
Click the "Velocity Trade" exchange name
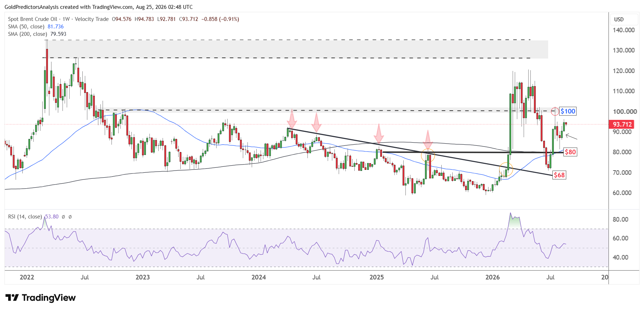pos(92,19)
